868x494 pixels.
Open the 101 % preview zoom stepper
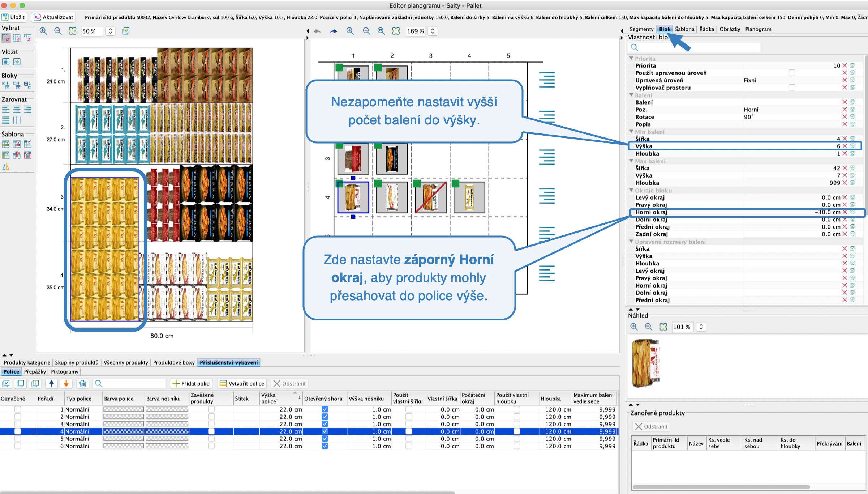coord(701,327)
